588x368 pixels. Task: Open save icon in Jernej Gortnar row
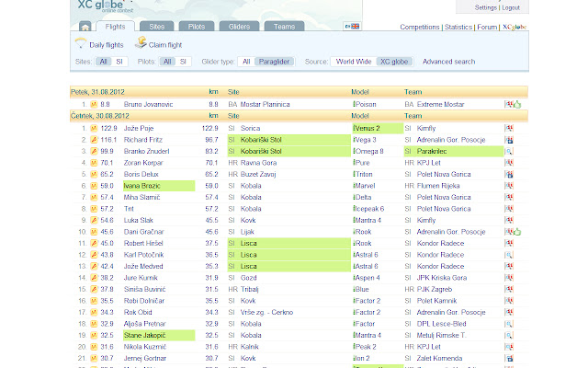point(509,358)
